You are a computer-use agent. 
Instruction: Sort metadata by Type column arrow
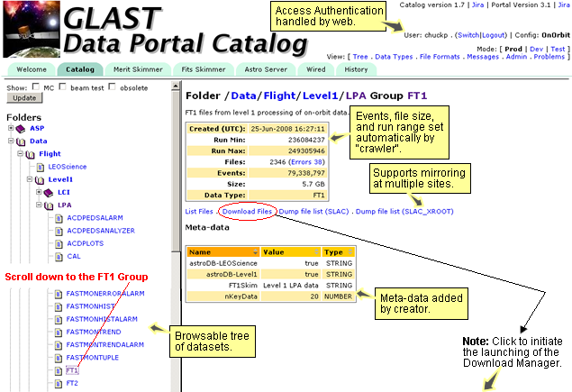(350, 252)
